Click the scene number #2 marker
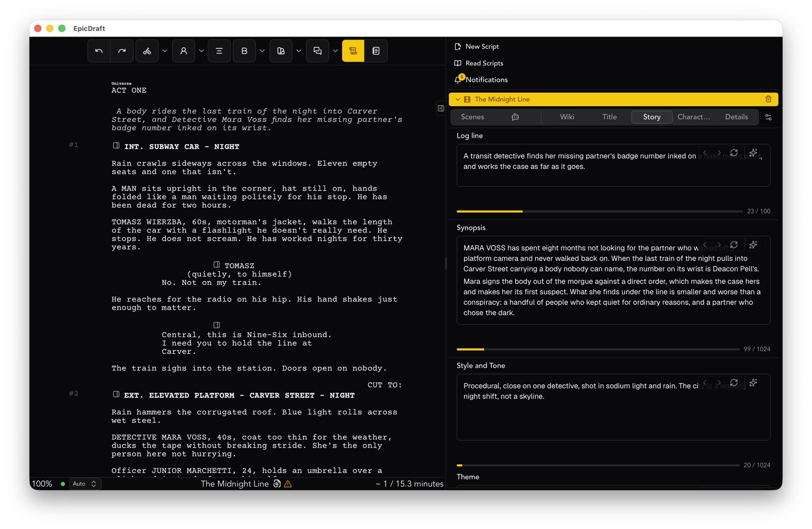The height and width of the screenshot is (529, 812). 74,394
